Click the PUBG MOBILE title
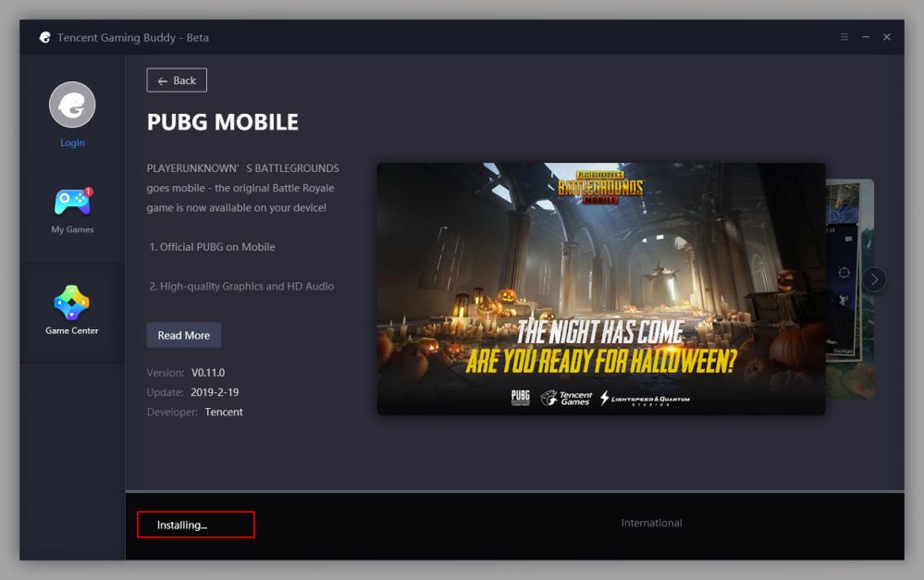Viewport: 924px width, 580px height. click(x=223, y=122)
